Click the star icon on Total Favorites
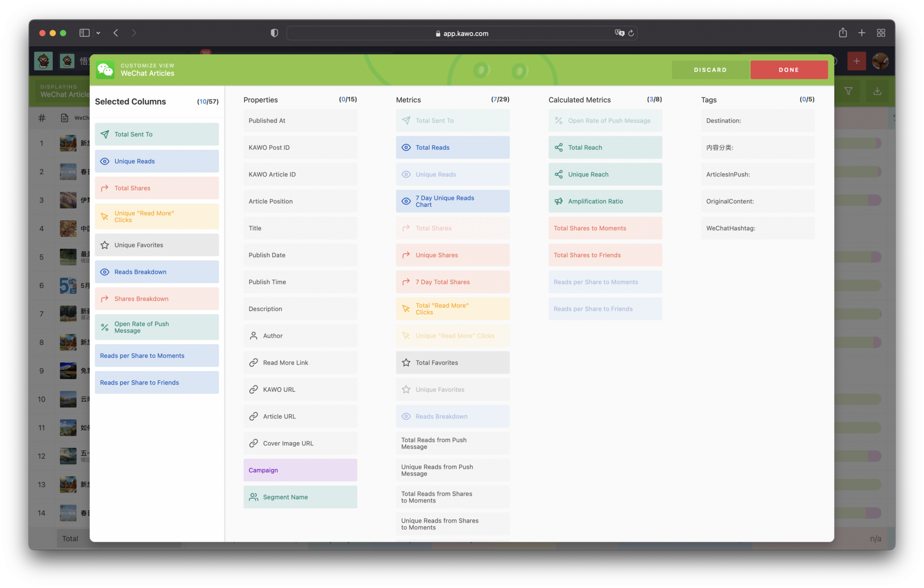The width and height of the screenshot is (924, 588). [x=405, y=362]
